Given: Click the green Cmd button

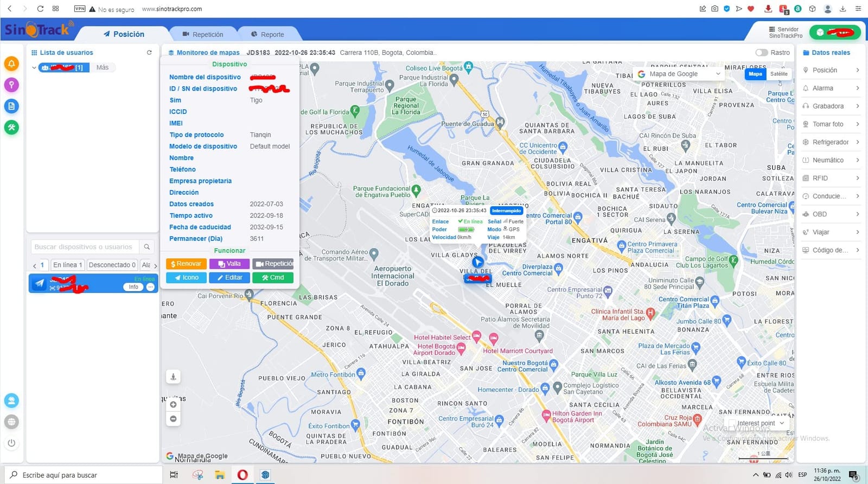Looking at the screenshot, I should point(273,277).
